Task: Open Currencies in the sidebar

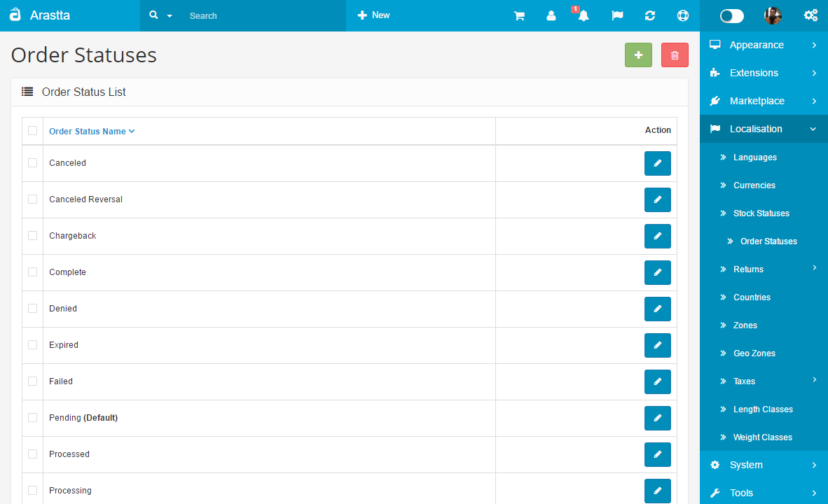Action: click(754, 185)
